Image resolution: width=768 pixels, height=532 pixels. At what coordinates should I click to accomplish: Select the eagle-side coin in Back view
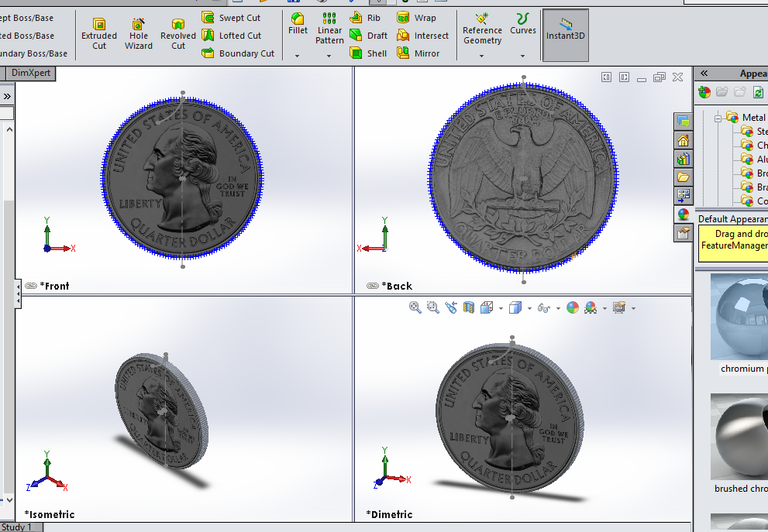(524, 177)
